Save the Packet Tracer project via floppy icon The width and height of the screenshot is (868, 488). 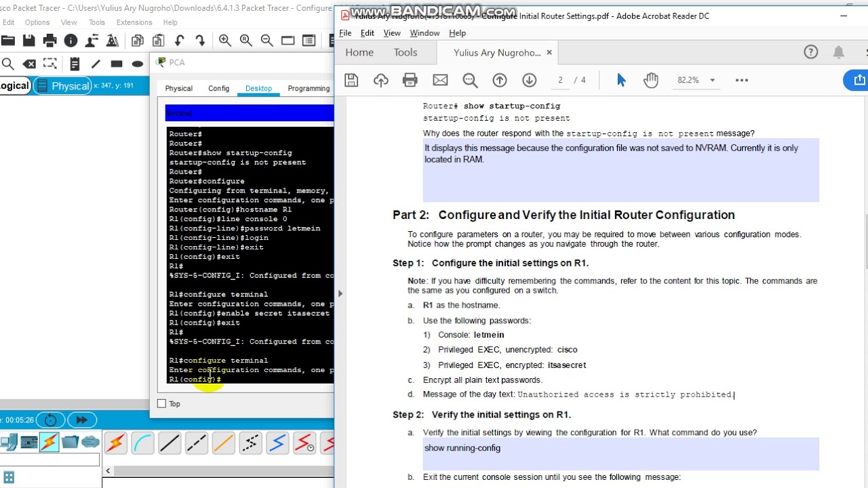tap(28, 41)
